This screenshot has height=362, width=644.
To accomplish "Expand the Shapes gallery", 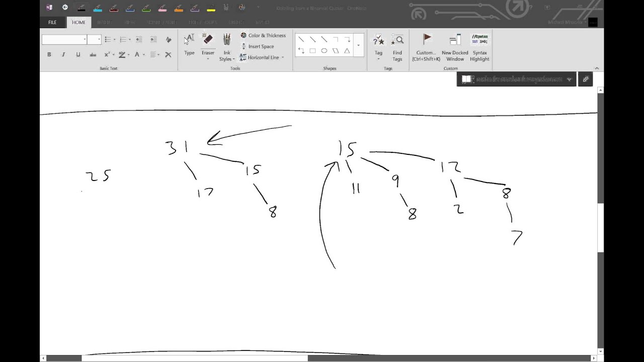I will [x=358, y=46].
